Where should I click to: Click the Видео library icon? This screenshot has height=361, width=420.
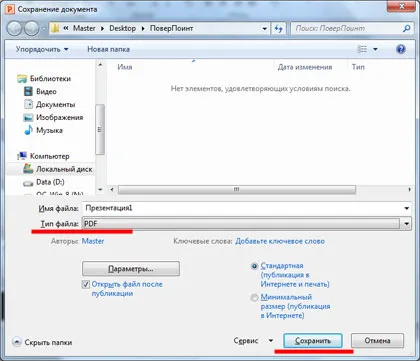click(x=29, y=91)
